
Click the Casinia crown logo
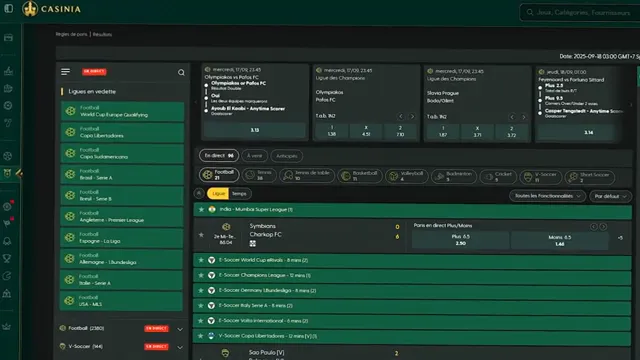[x=30, y=9]
